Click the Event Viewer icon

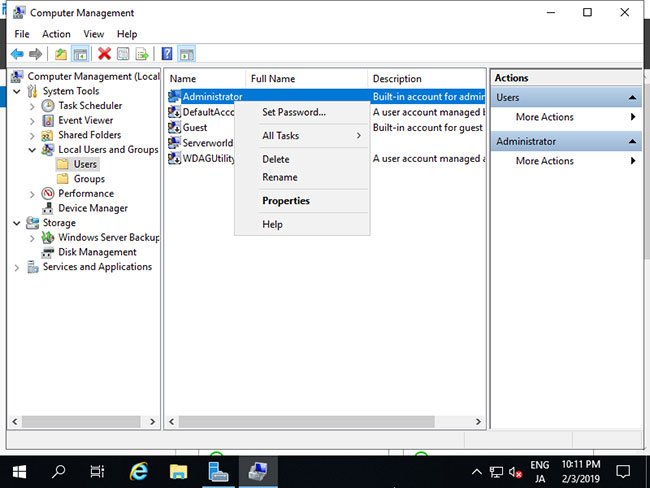click(x=48, y=121)
